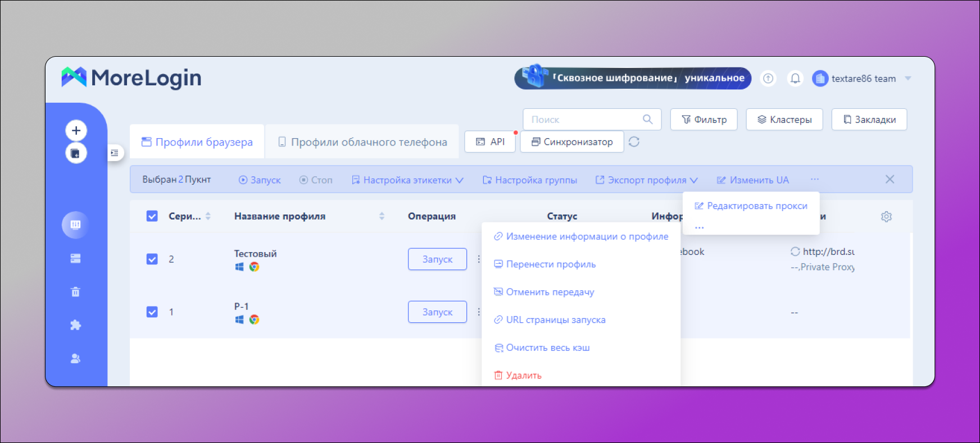Open the three-dot more actions in the selection bar

point(815,179)
